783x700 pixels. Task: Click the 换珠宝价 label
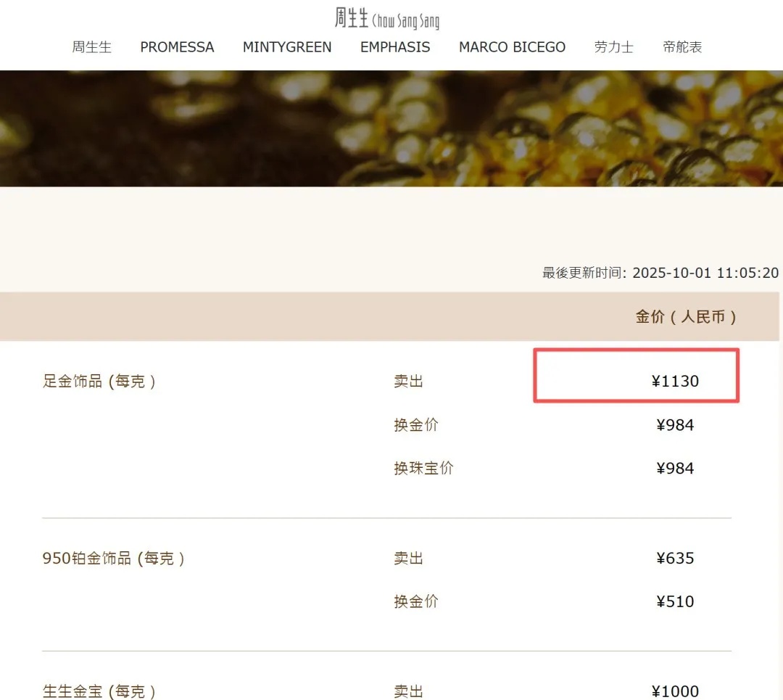[423, 468]
